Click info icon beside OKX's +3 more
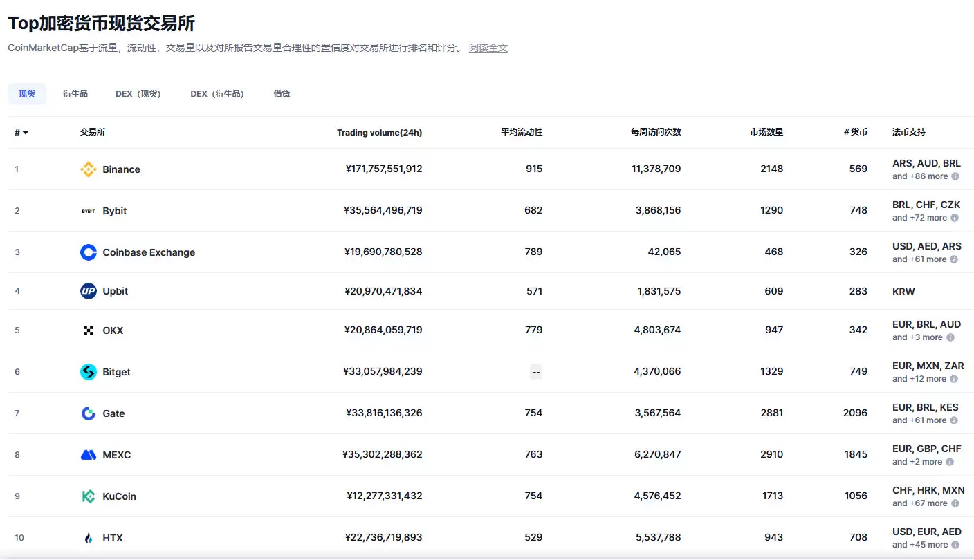Image resolution: width=974 pixels, height=560 pixels. pyautogui.click(x=950, y=337)
